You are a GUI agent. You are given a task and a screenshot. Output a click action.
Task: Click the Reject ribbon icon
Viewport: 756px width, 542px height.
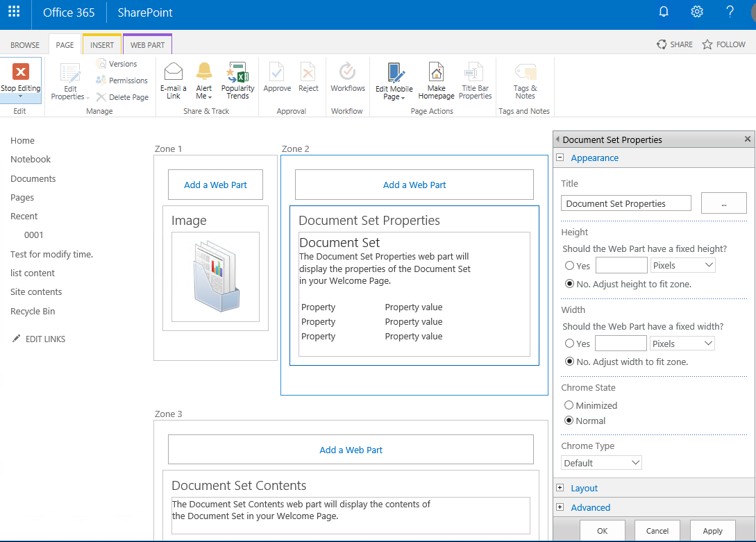[308, 71]
